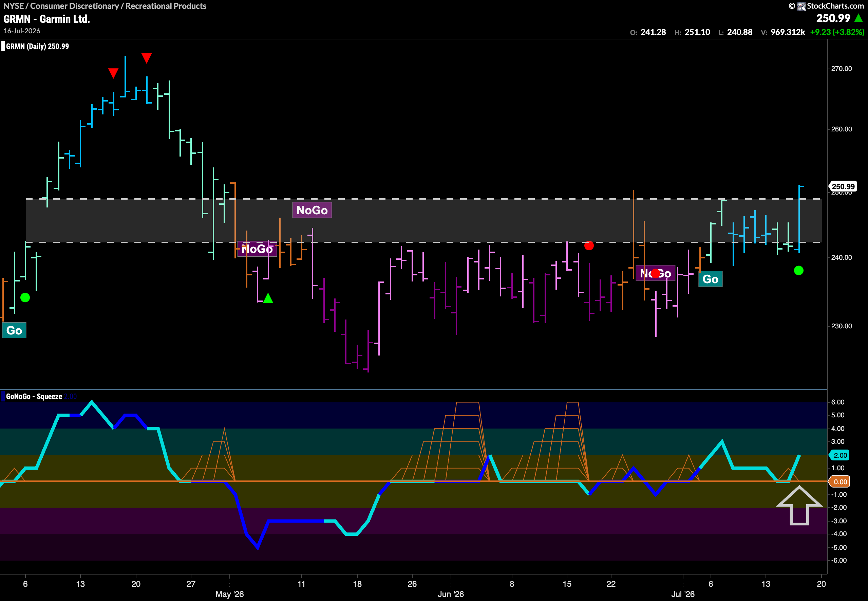Click the low value 240.88

[x=740, y=32]
